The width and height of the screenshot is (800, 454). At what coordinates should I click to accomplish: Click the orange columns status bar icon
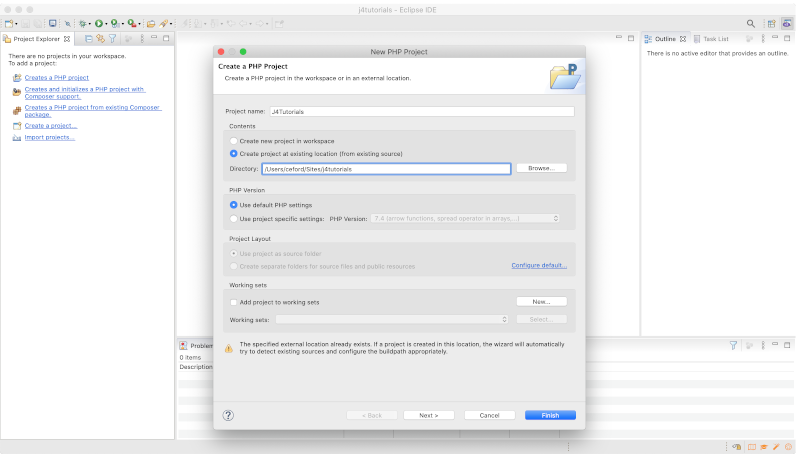[752, 447]
